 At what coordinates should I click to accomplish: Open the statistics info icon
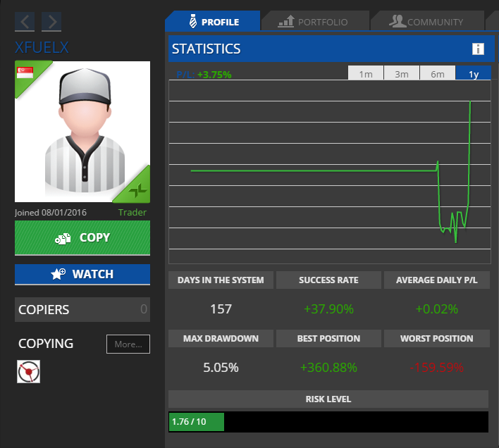[478, 49]
